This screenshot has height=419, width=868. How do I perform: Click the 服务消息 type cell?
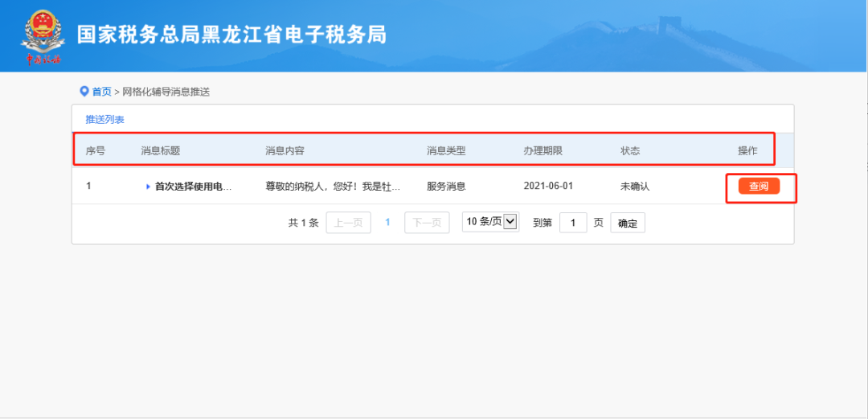(x=446, y=187)
